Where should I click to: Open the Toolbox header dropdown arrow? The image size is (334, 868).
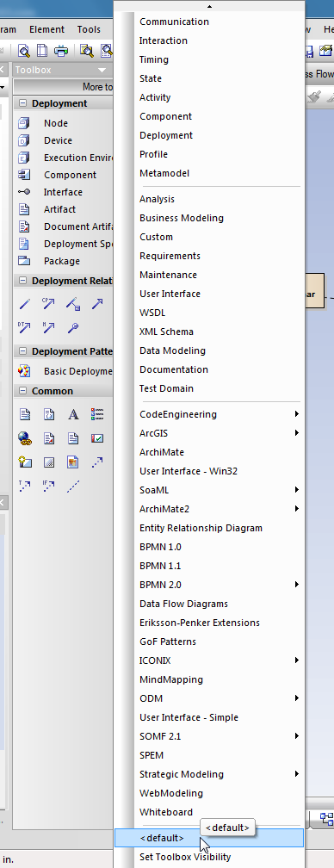(102, 70)
